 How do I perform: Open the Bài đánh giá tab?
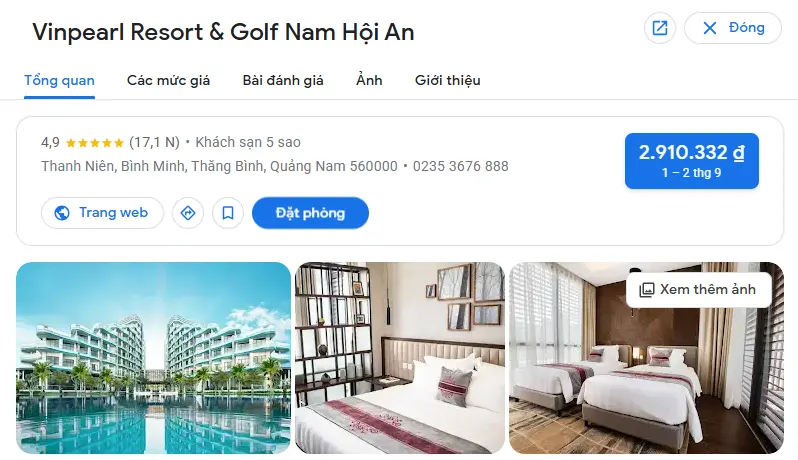coord(283,80)
